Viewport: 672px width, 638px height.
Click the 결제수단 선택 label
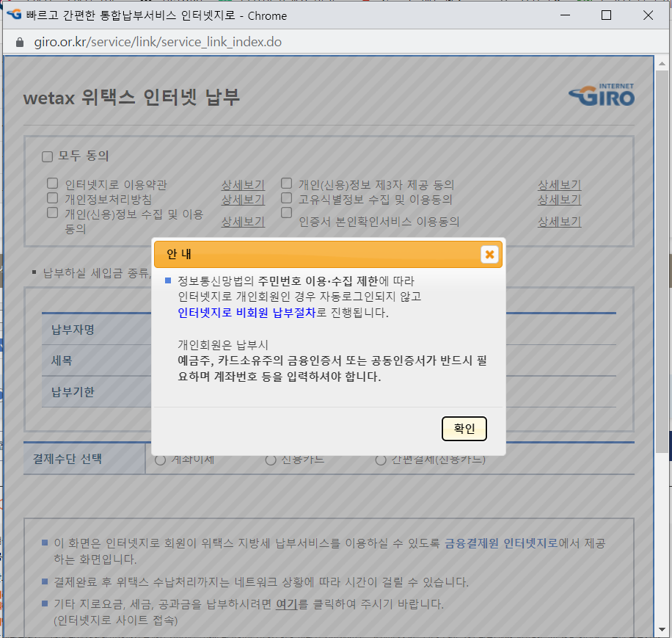click(67, 459)
